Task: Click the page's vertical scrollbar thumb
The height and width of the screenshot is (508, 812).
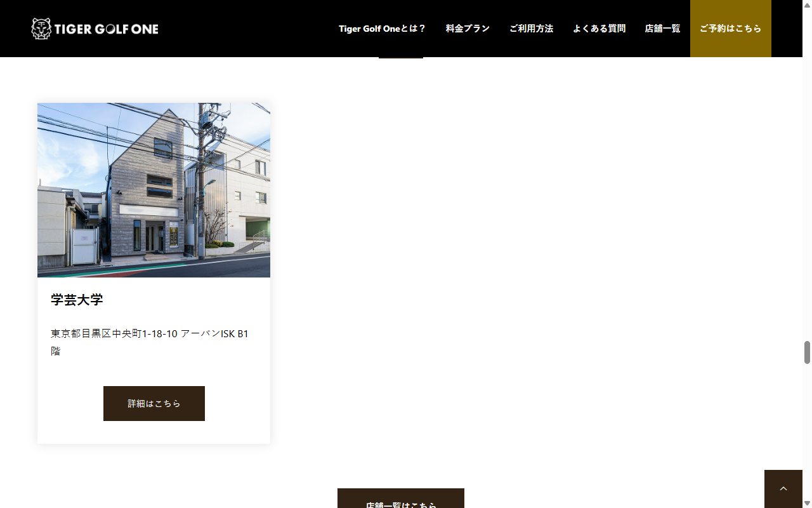Action: 807,352
